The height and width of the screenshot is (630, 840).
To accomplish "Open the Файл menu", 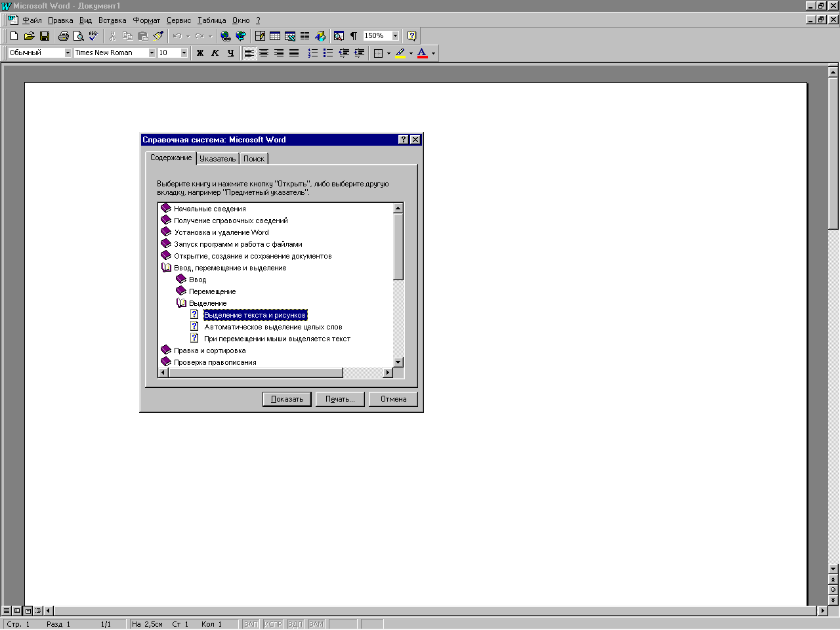I will pyautogui.click(x=32, y=20).
